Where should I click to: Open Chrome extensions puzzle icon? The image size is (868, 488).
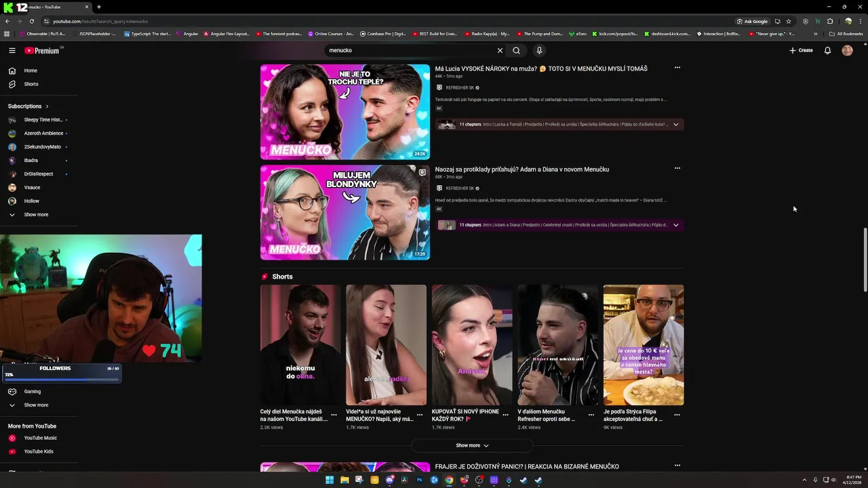pyautogui.click(x=830, y=21)
